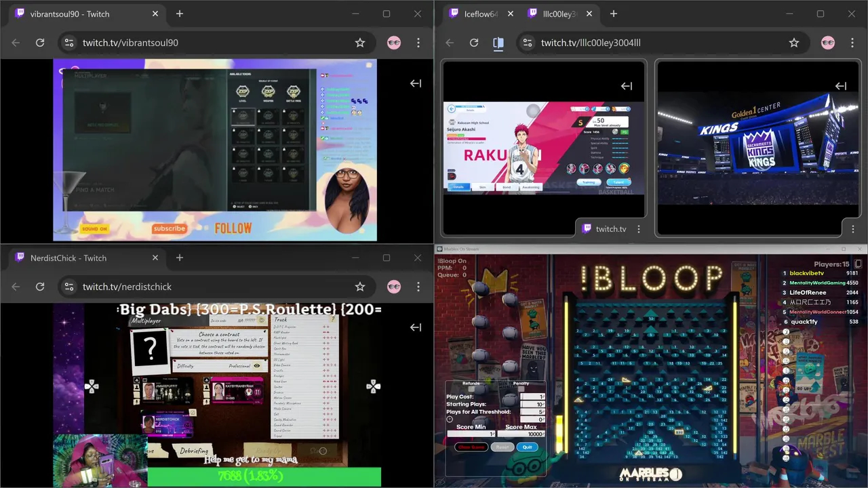Click the Score Min field

click(x=471, y=434)
